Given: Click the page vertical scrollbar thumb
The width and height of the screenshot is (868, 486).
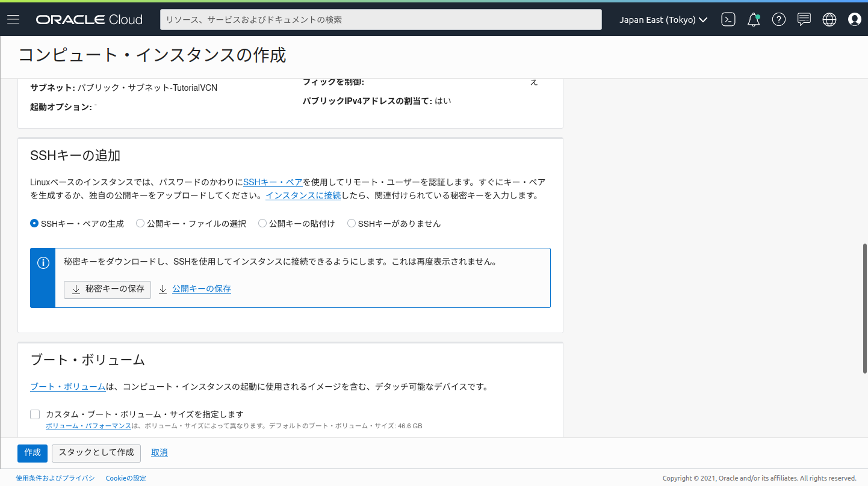Looking at the screenshot, I should click(x=865, y=309).
